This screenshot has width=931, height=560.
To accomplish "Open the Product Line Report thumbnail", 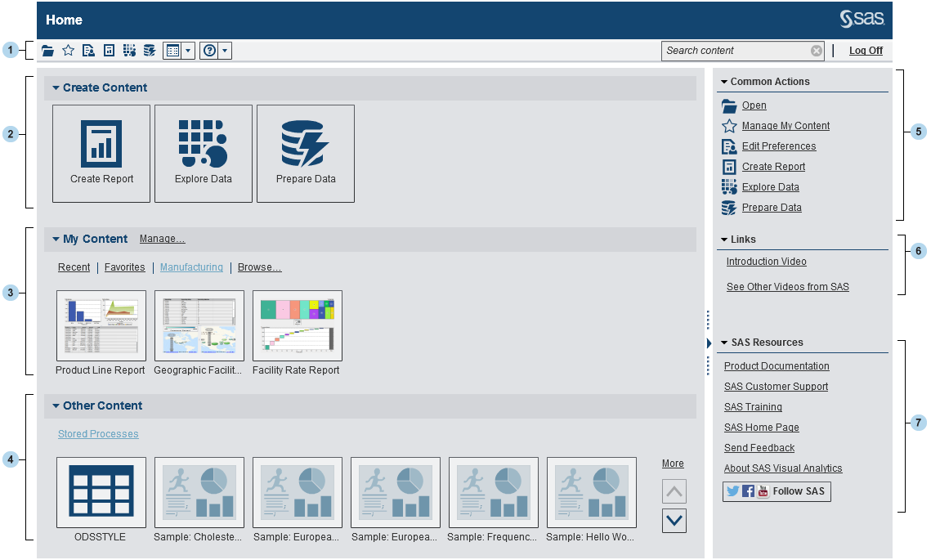I will tap(101, 325).
